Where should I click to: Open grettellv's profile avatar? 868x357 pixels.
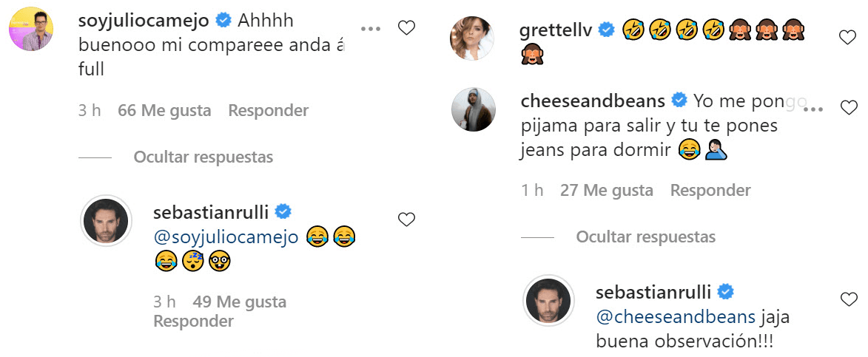point(474,37)
